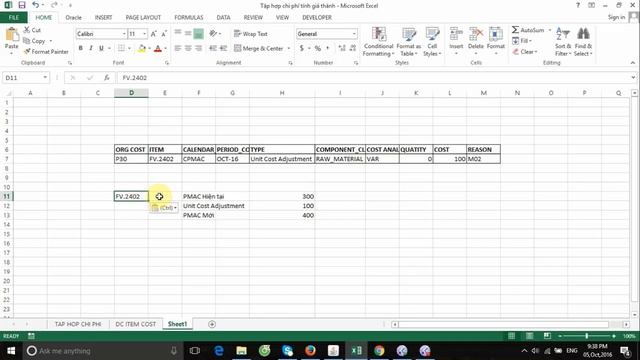
Task: Switch to Page Break Preview in status bar
Action: click(x=547, y=336)
